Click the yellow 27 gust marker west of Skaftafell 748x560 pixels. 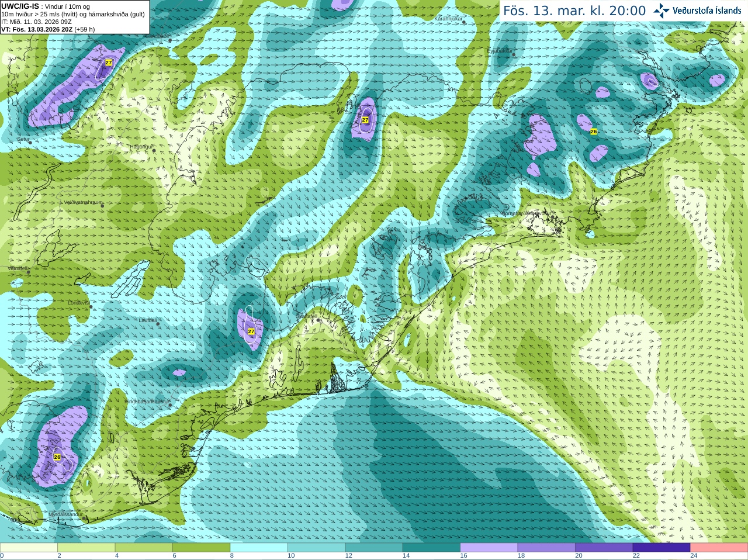[x=251, y=331]
